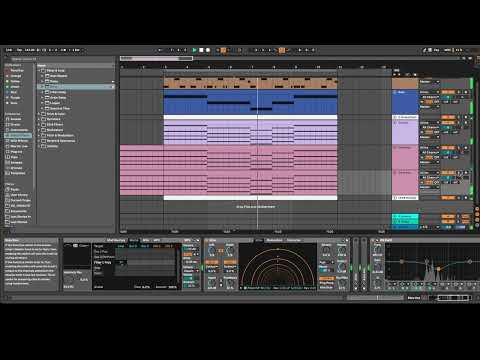
Task: Open the Sounds category in browser
Action: tap(16, 119)
